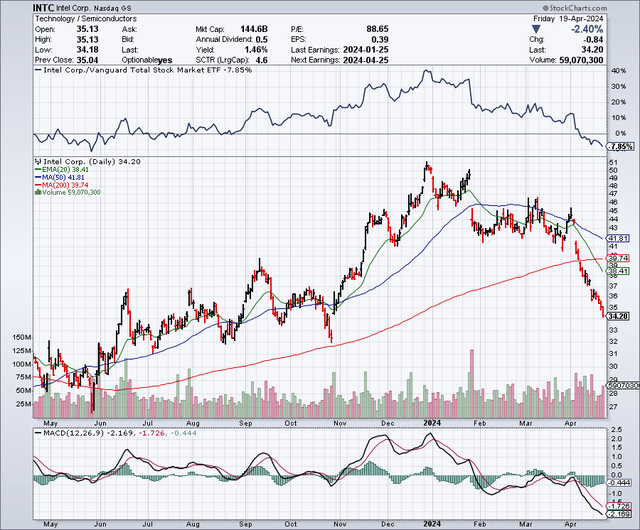Click the -2.40% percent change value
Image resolution: width=640 pixels, height=530 pixels.
[x=587, y=29]
